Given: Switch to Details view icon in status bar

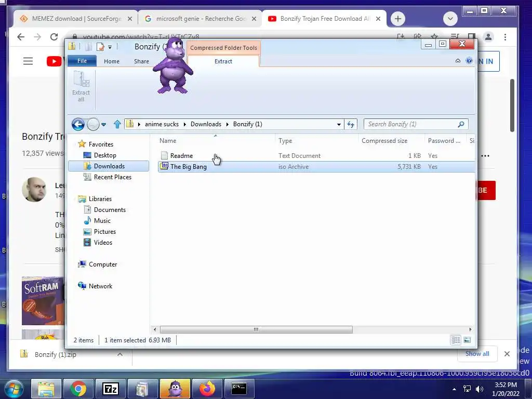Looking at the screenshot, I should [456, 340].
